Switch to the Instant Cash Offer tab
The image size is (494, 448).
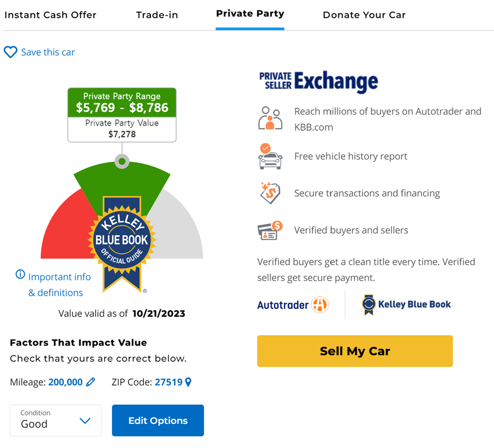(x=50, y=15)
